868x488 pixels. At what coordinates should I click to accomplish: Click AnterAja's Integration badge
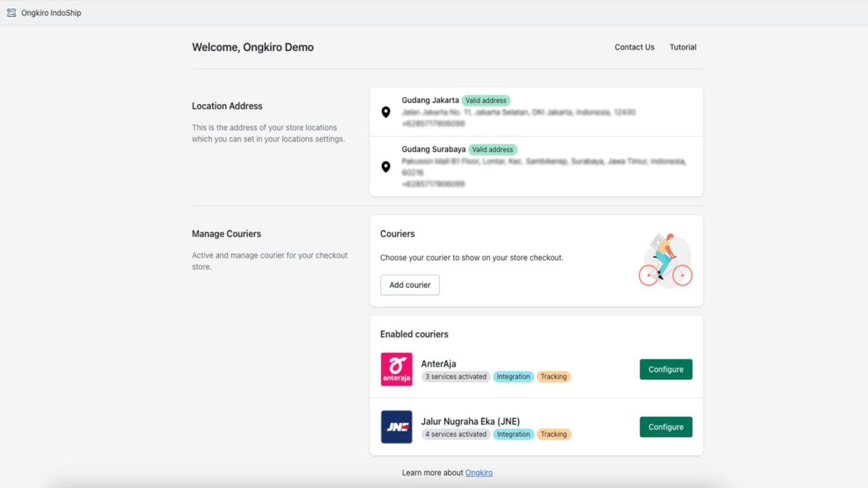(513, 376)
